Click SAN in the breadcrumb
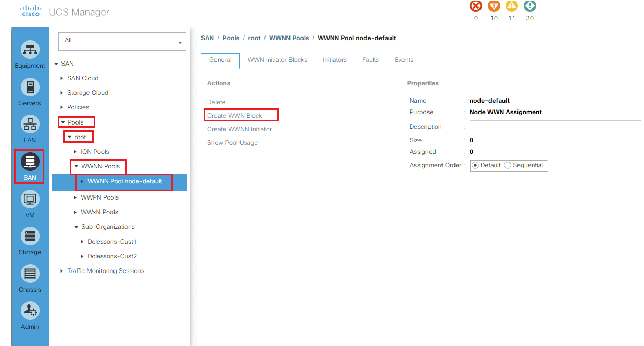644x346 pixels. pos(207,38)
